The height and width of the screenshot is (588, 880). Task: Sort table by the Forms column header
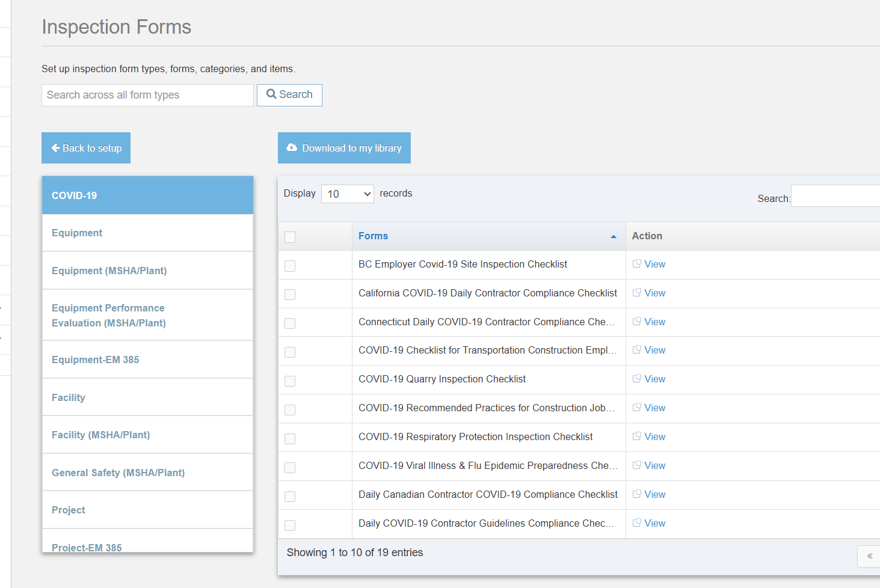[x=488, y=236]
